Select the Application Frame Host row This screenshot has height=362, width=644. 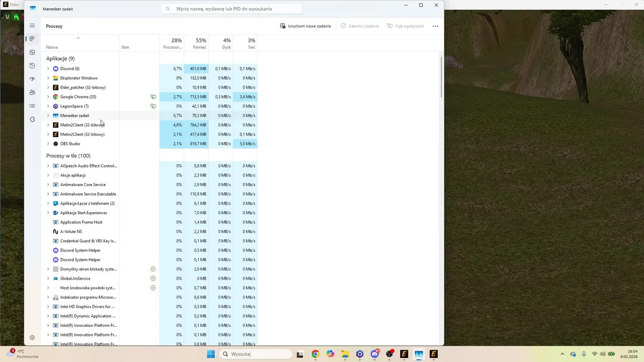pyautogui.click(x=149, y=222)
